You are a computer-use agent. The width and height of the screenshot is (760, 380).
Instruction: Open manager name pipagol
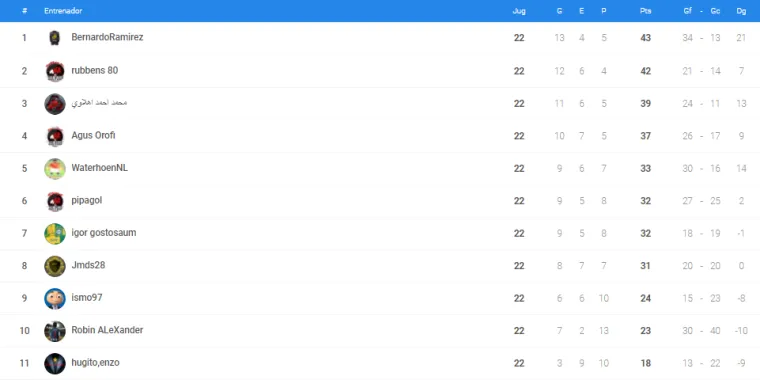(x=87, y=200)
